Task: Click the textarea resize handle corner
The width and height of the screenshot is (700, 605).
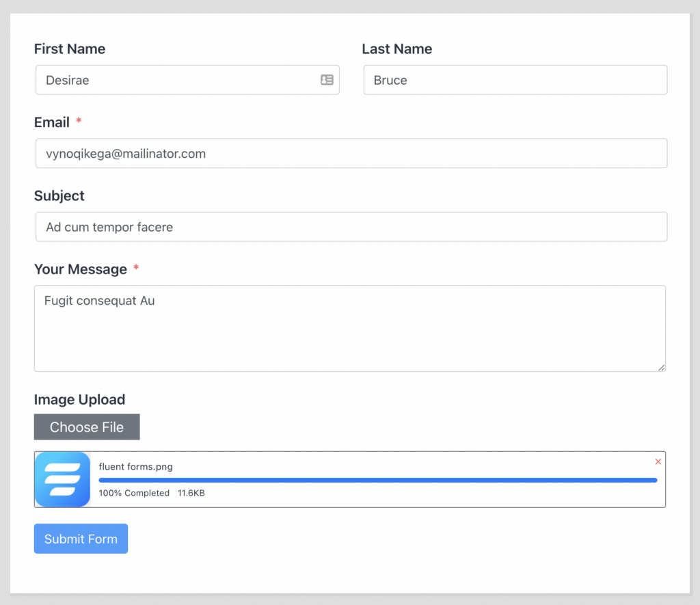Action: click(661, 368)
